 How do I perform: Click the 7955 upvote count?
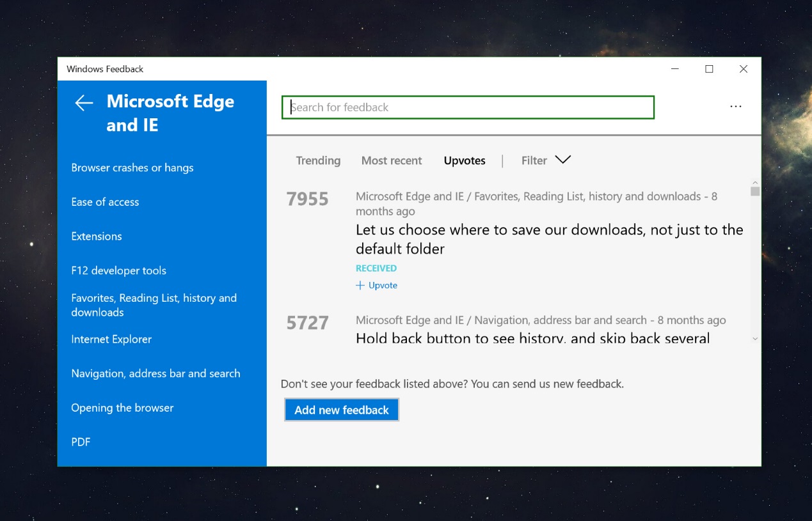[x=307, y=199]
